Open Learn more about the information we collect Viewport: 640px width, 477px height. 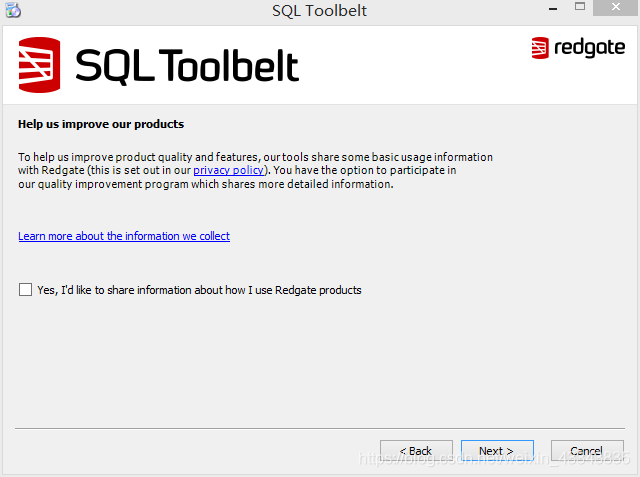tap(124, 236)
